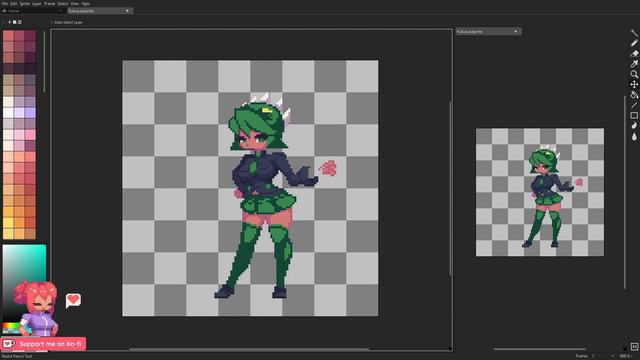Click the Support me on Ko-fi button

[x=43, y=344]
